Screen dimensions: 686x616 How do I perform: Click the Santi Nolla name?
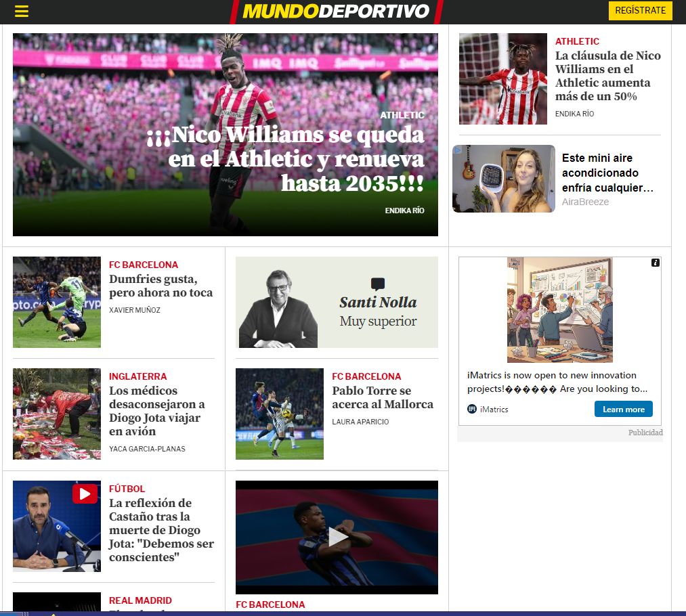(x=378, y=302)
